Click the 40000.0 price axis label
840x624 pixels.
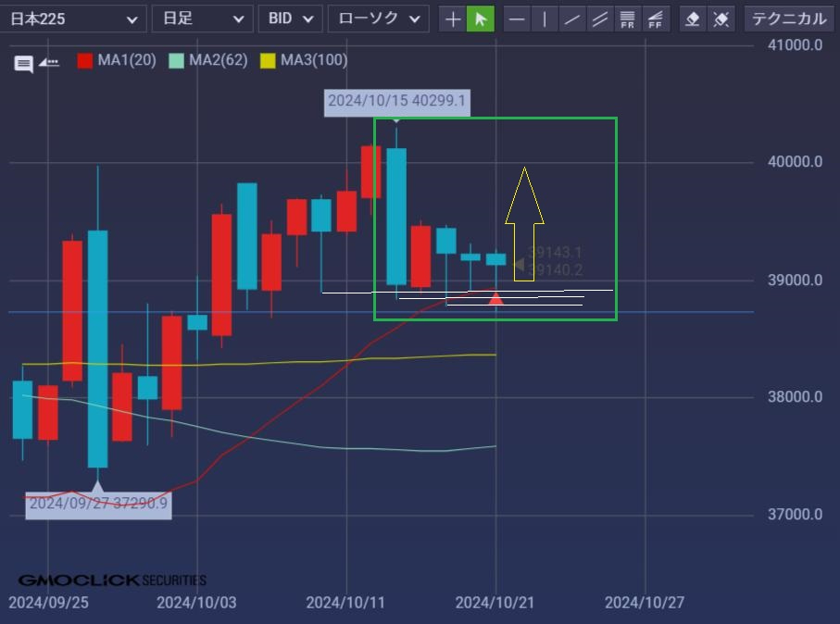point(795,162)
